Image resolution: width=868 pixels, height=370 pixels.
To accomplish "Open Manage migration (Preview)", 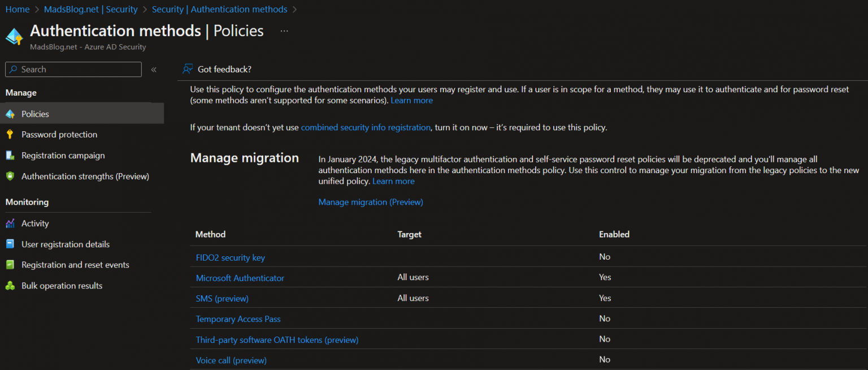I will pyautogui.click(x=370, y=202).
